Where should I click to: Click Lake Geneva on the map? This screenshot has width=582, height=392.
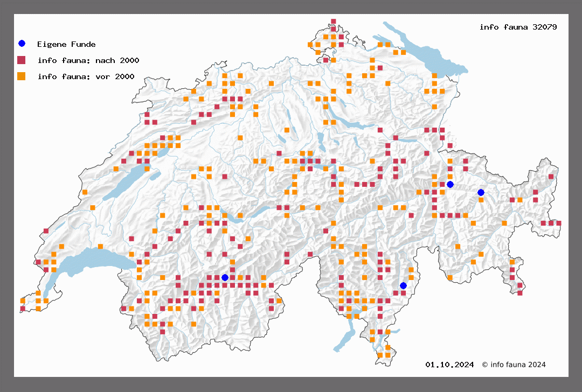pos(92,264)
